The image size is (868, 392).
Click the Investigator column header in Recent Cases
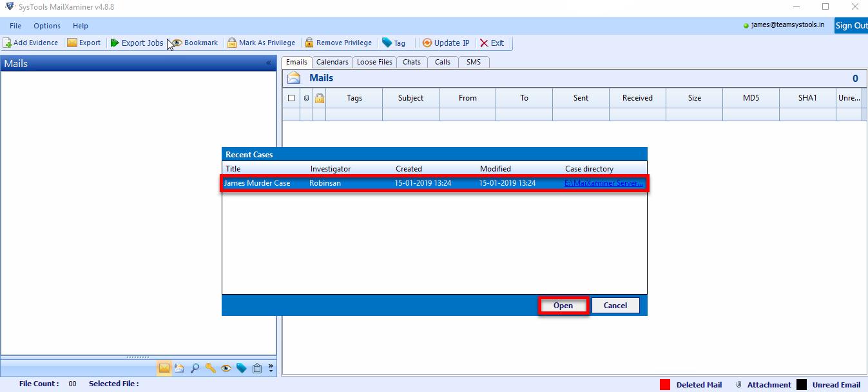pyautogui.click(x=331, y=169)
